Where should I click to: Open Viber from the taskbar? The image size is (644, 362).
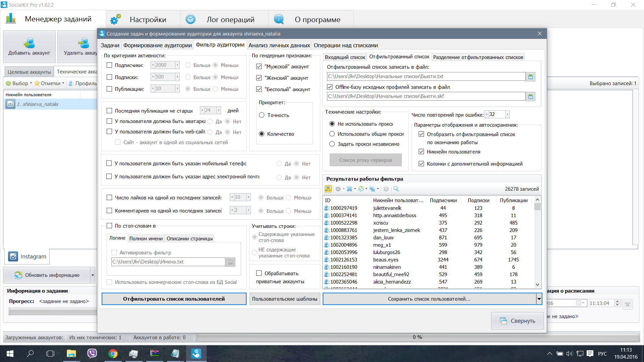pyautogui.click(x=92, y=354)
